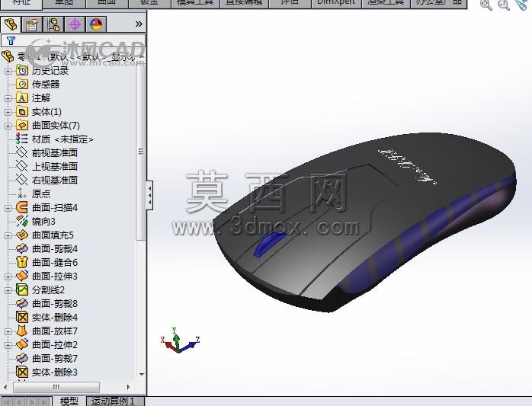Click the 镜向3 mirror feature icon

(x=22, y=221)
